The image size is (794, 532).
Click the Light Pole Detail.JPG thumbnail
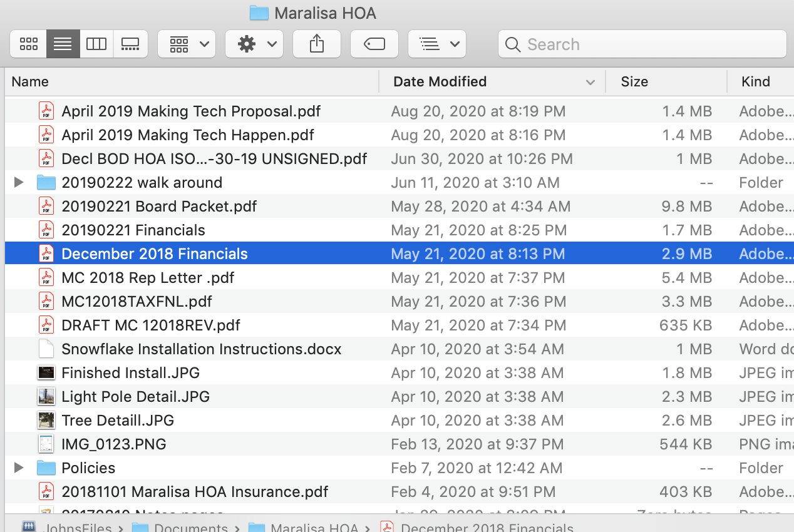[46, 396]
